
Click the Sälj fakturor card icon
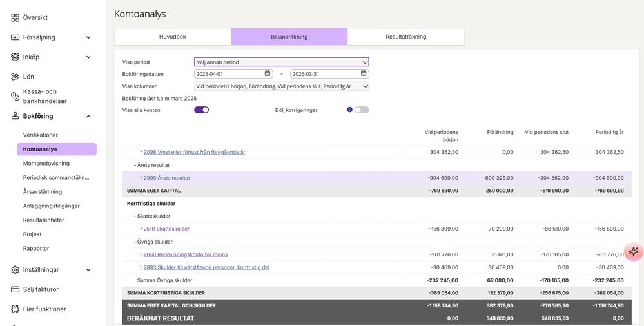point(15,289)
